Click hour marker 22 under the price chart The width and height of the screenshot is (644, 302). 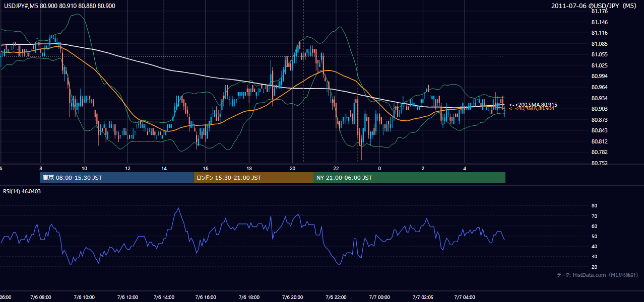[336, 168]
